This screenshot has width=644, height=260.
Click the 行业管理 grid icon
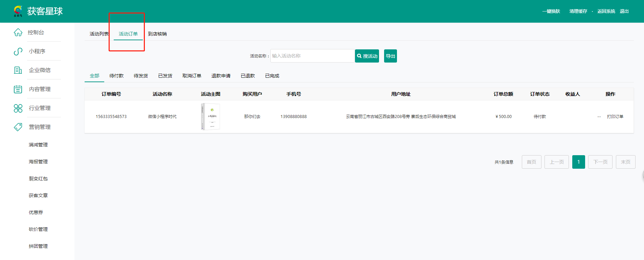coord(18,108)
